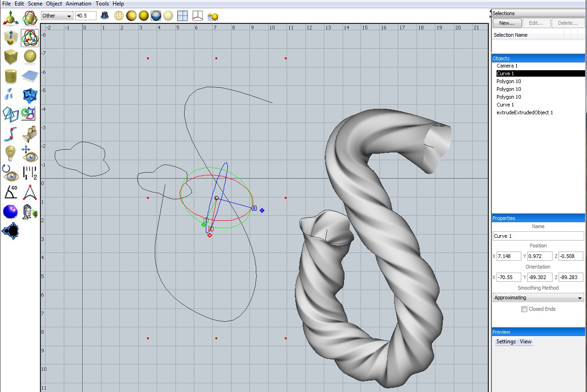587x392 pixels.
Task: Click the New... selection button
Action: 507,23
